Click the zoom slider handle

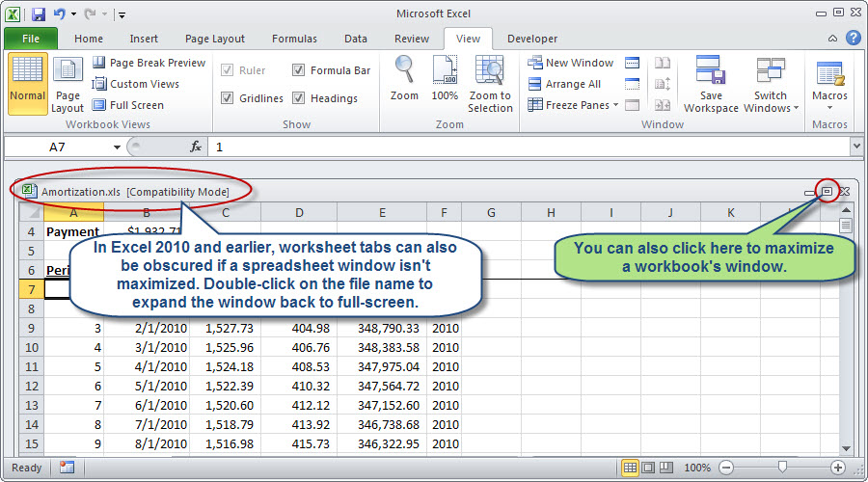pyautogui.click(x=782, y=468)
